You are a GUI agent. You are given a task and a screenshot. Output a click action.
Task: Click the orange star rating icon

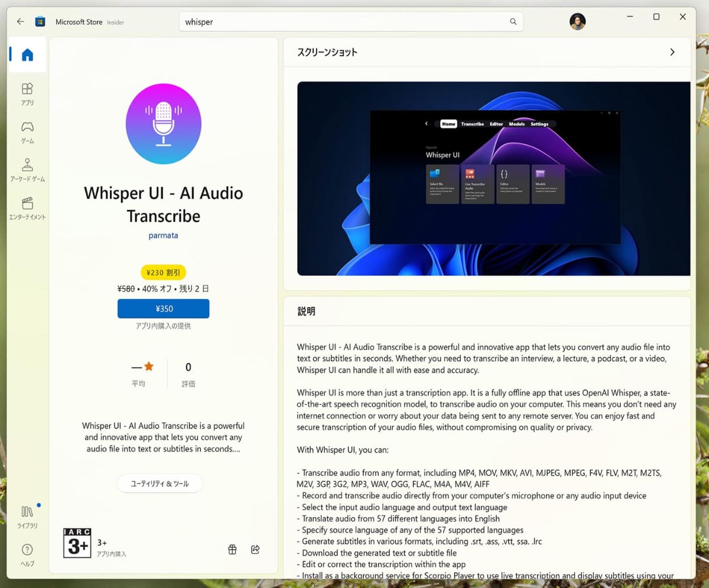click(x=149, y=367)
